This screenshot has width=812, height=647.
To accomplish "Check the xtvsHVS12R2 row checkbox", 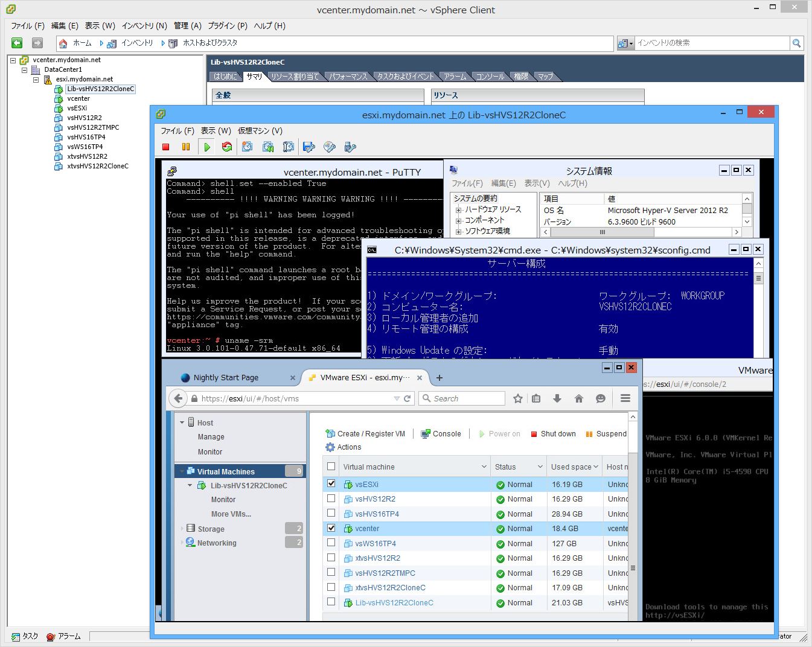I will (x=331, y=557).
